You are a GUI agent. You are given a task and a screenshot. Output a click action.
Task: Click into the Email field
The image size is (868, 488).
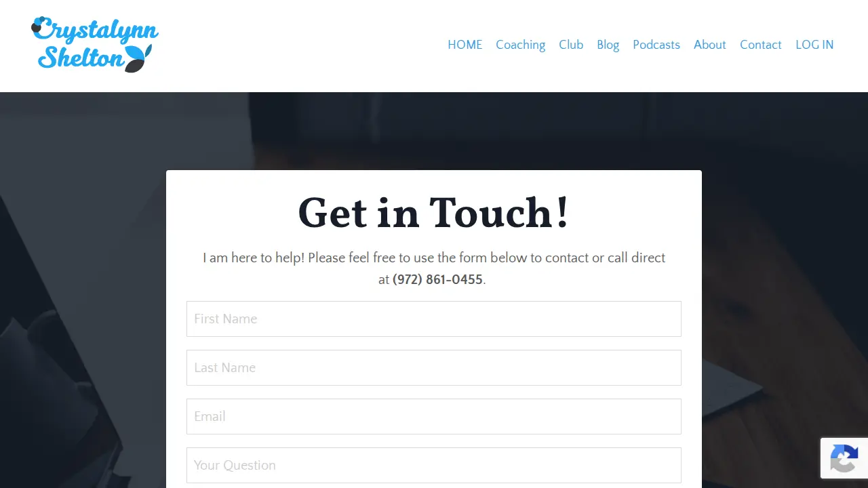[x=434, y=416]
